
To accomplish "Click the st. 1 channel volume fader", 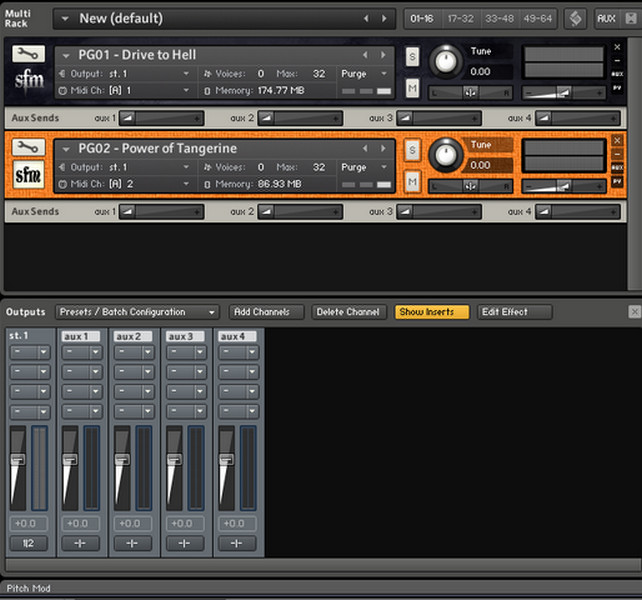I will pos(17,461).
